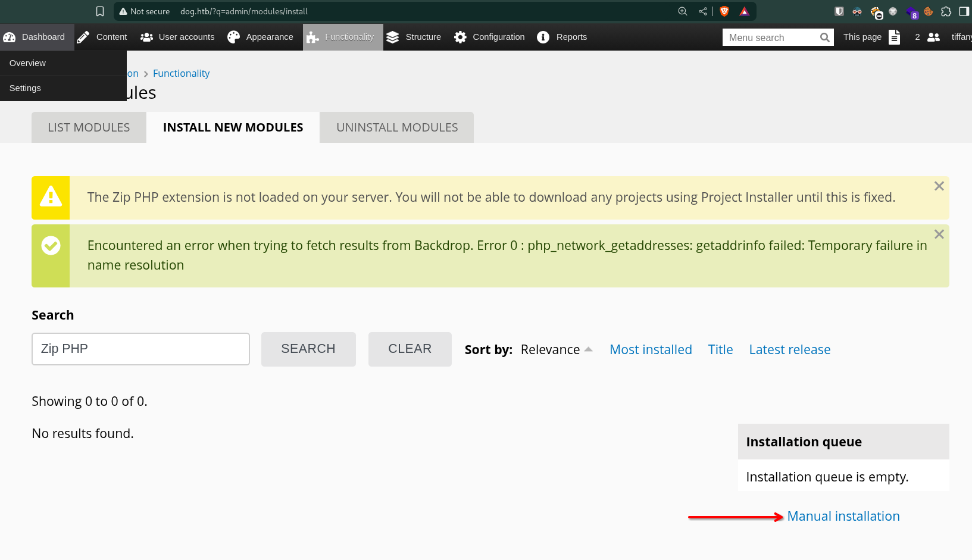The height and width of the screenshot is (560, 972).
Task: Click the Reports info icon
Action: coord(543,37)
